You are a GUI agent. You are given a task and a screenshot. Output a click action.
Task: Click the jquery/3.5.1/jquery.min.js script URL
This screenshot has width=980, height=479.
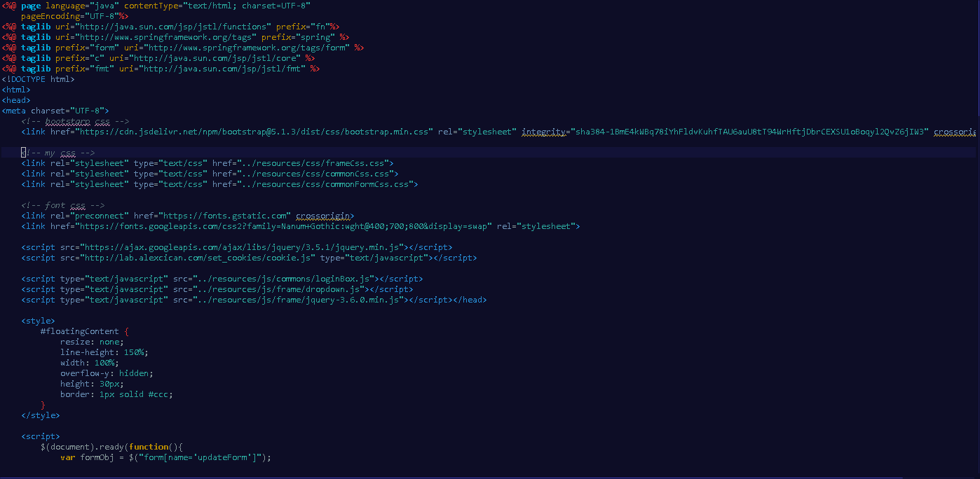pos(242,247)
